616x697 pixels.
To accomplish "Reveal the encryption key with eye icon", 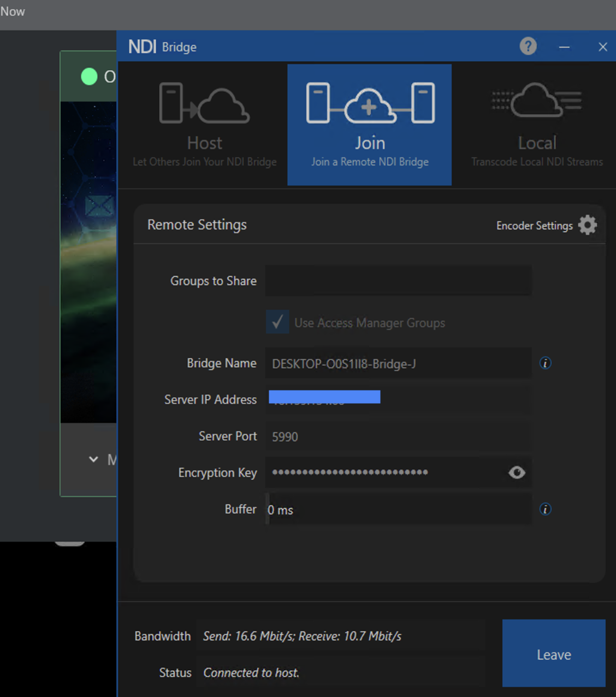I will point(517,472).
